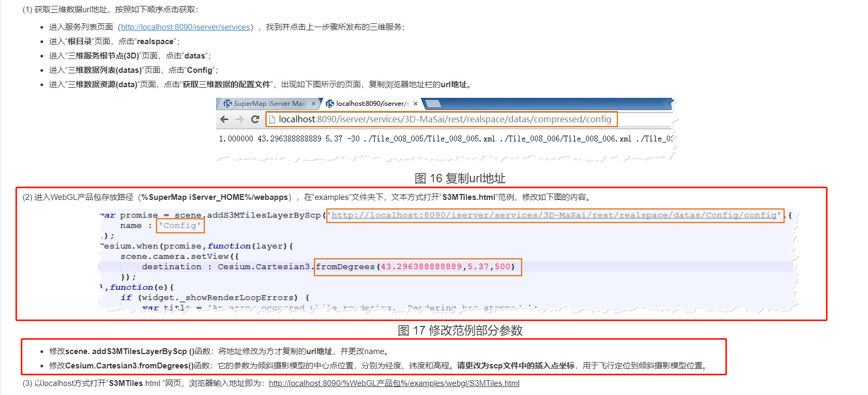
Task: Click favicon on the localhost:8090 browser tab
Action: [330, 104]
